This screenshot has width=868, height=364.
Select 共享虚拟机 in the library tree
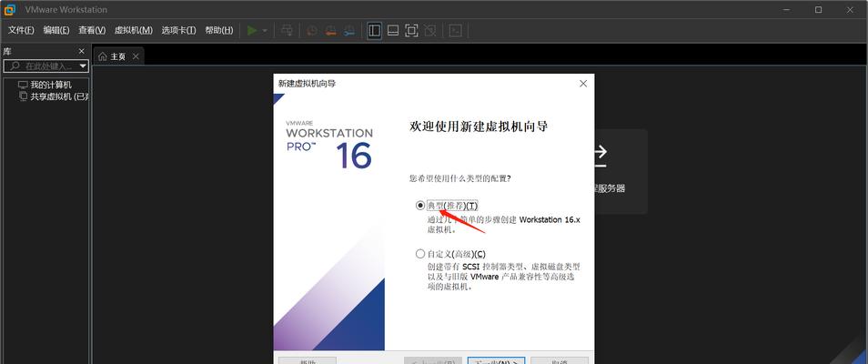[x=59, y=96]
